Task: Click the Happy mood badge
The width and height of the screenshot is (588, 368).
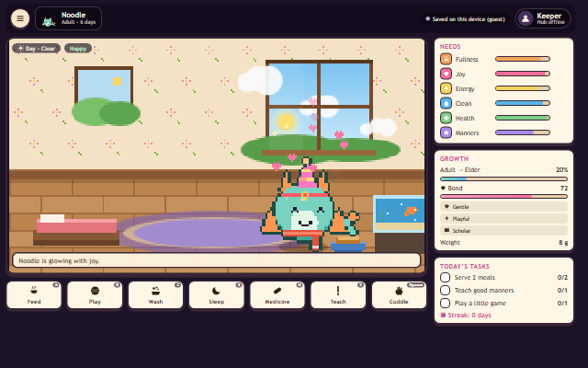Action: [x=78, y=49]
